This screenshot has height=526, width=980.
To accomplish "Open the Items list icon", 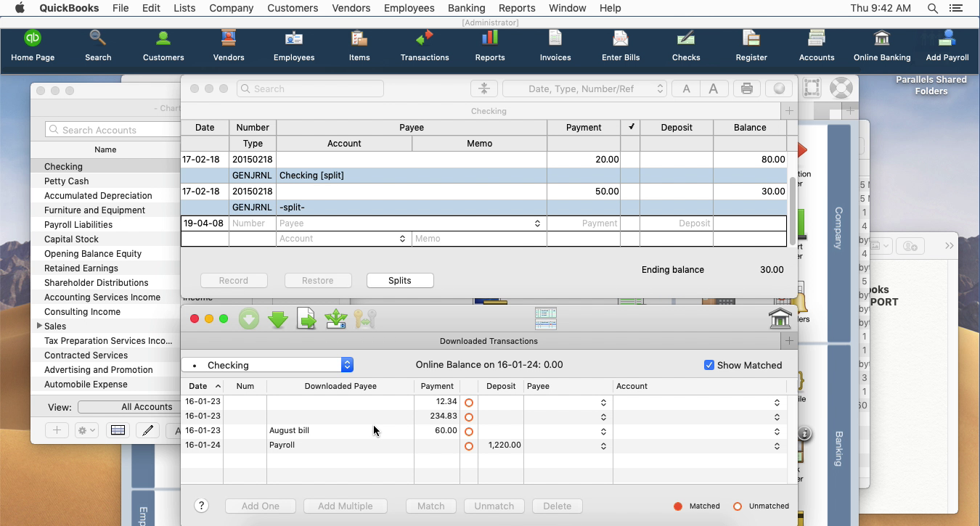I will (359, 46).
